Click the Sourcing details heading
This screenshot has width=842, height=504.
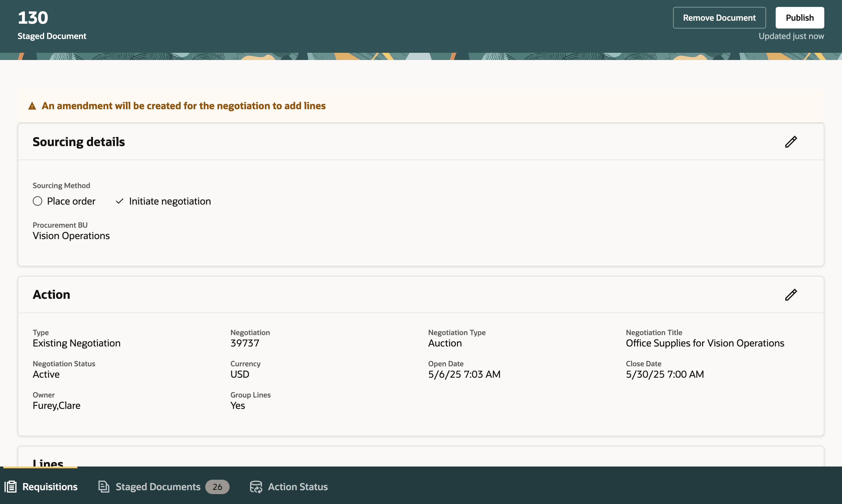tap(79, 142)
